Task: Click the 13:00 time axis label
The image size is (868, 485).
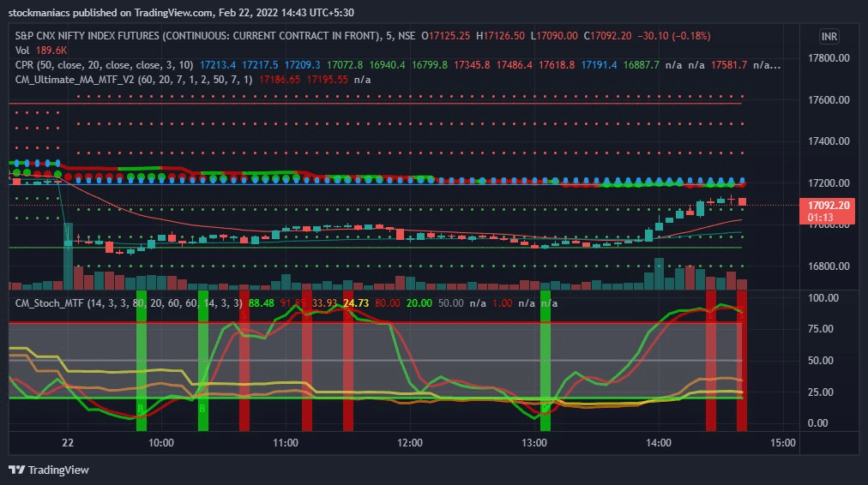Action: [534, 443]
